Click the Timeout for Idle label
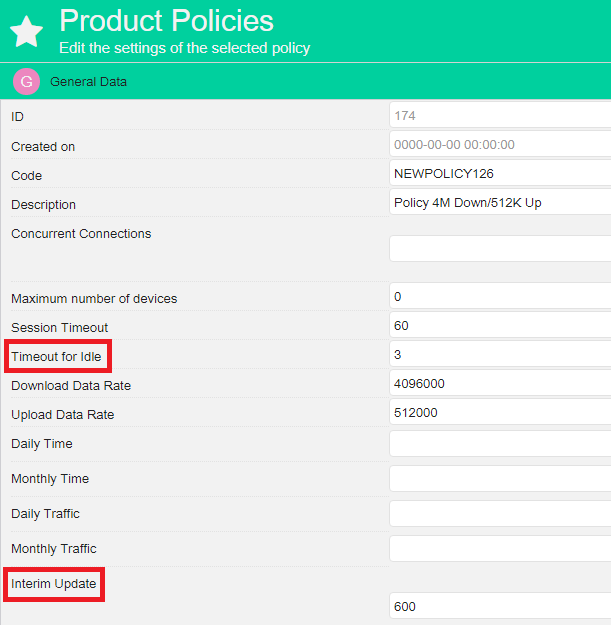Image resolution: width=611 pixels, height=625 pixels. pos(56,356)
